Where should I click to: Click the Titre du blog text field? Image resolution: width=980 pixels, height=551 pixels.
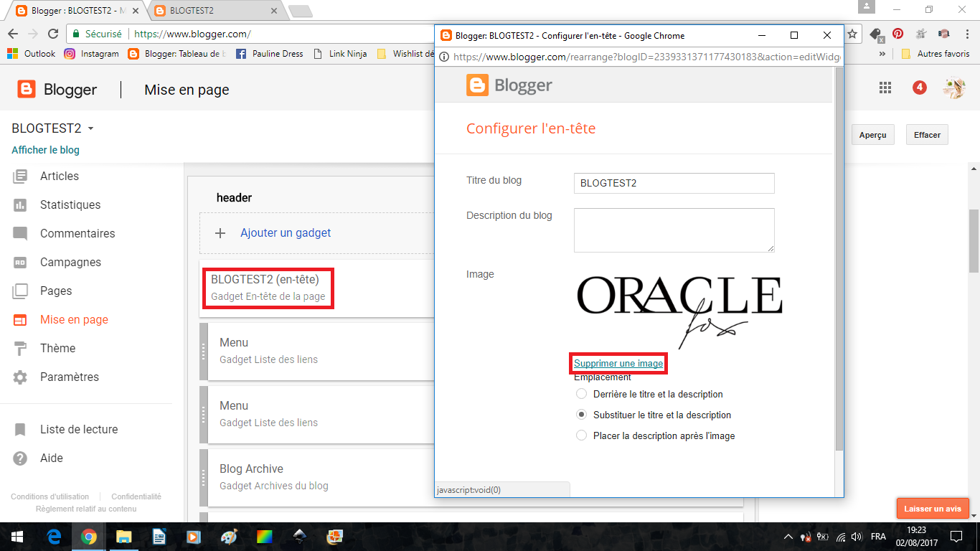point(674,183)
